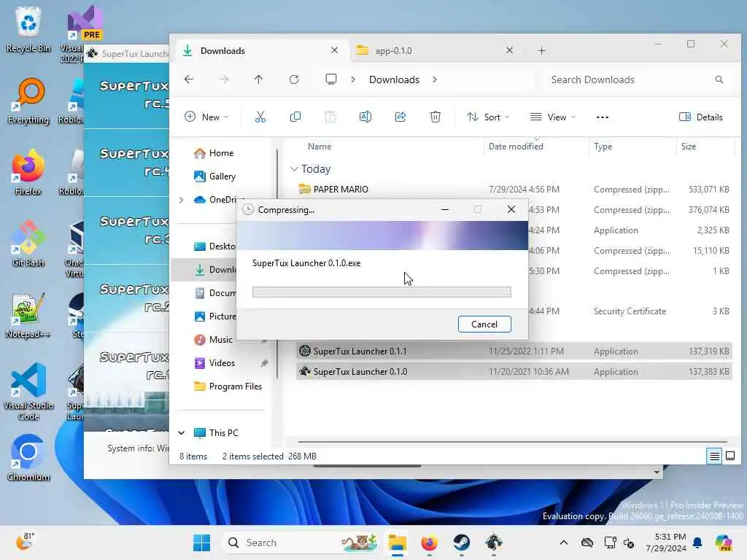Select the Downloads tab

261,50
